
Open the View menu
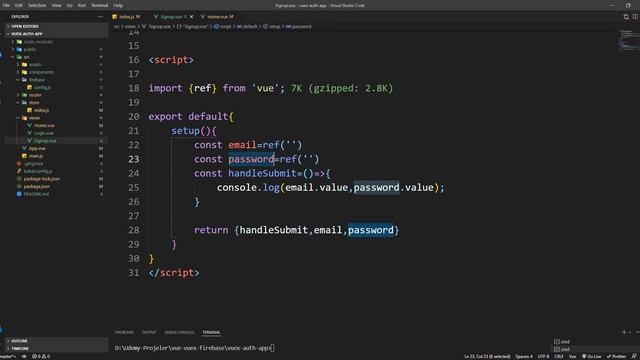56,5
